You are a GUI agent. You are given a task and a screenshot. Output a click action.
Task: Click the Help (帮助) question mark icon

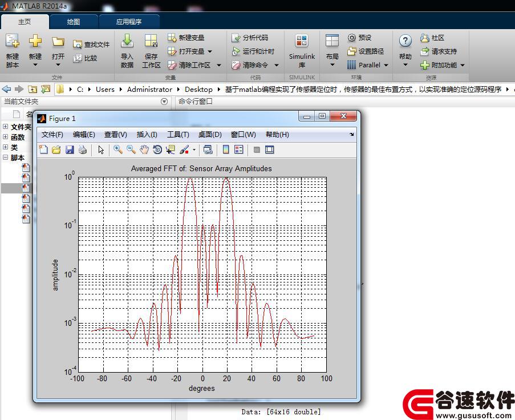coord(405,41)
